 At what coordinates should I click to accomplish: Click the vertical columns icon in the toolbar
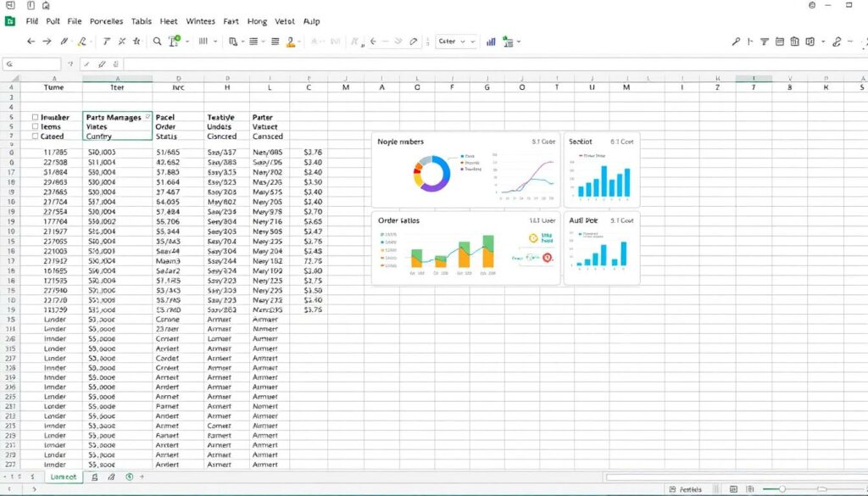tap(203, 42)
